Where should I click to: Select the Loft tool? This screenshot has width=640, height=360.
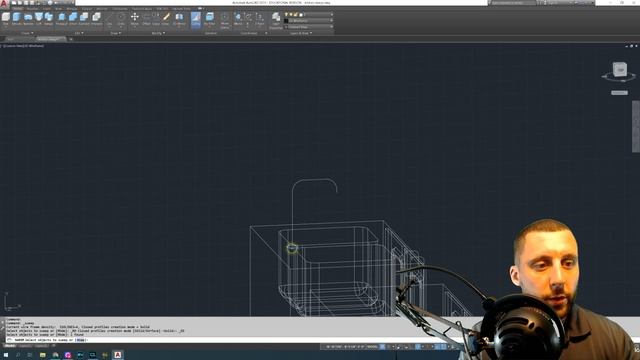coord(39,18)
